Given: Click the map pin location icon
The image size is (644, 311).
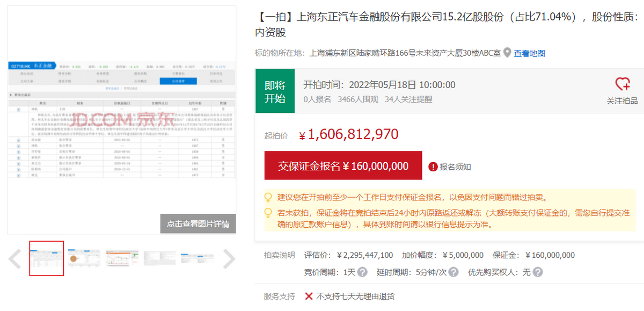Looking at the screenshot, I should [x=507, y=53].
